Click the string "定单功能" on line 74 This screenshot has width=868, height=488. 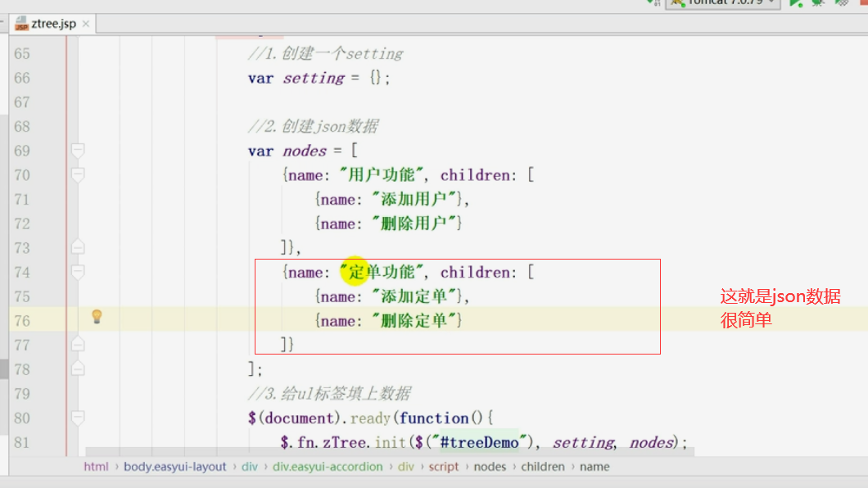(x=382, y=272)
